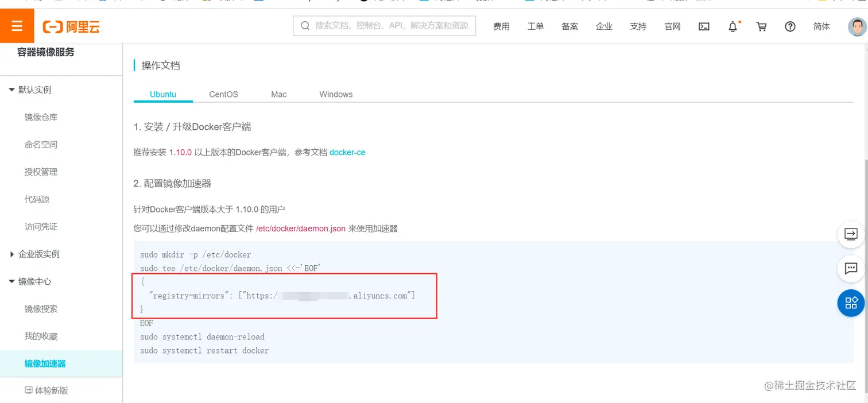Open 访问凭证 in the sidebar
Image resolution: width=868 pixels, height=403 pixels.
(x=41, y=227)
